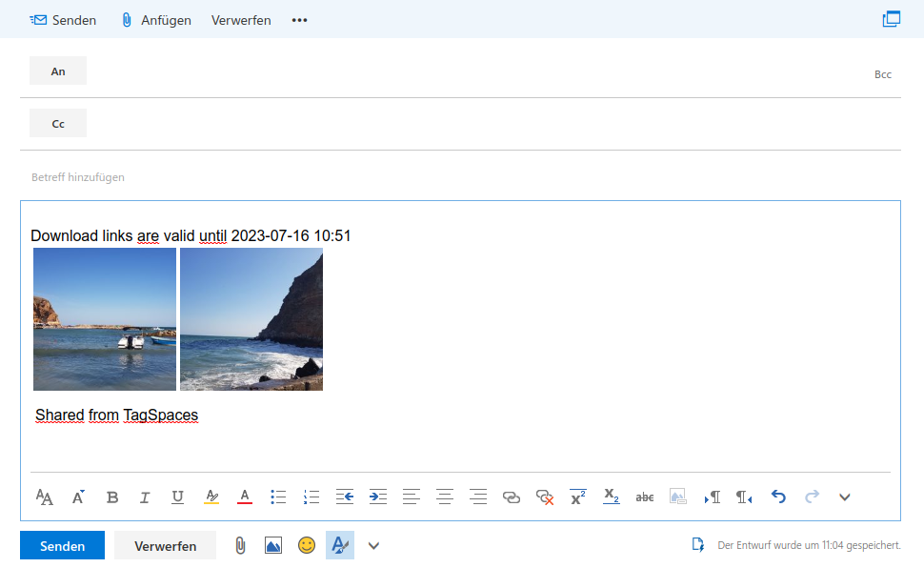Image resolution: width=924 pixels, height=588 pixels.
Task: Insert an emoji into the message
Action: tap(306, 545)
